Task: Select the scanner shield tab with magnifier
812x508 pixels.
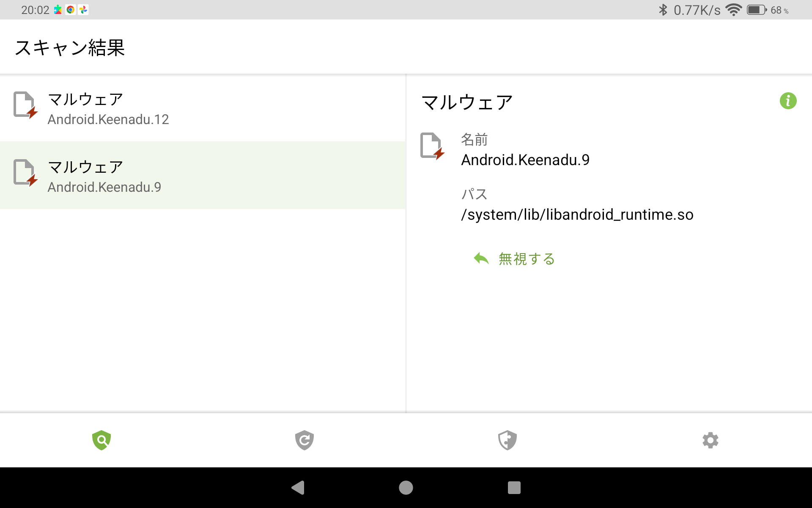Action: [101, 440]
